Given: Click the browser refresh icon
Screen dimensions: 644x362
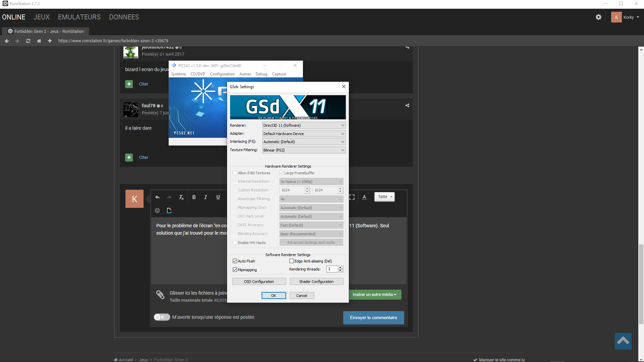Looking at the screenshot, I should [x=28, y=41].
